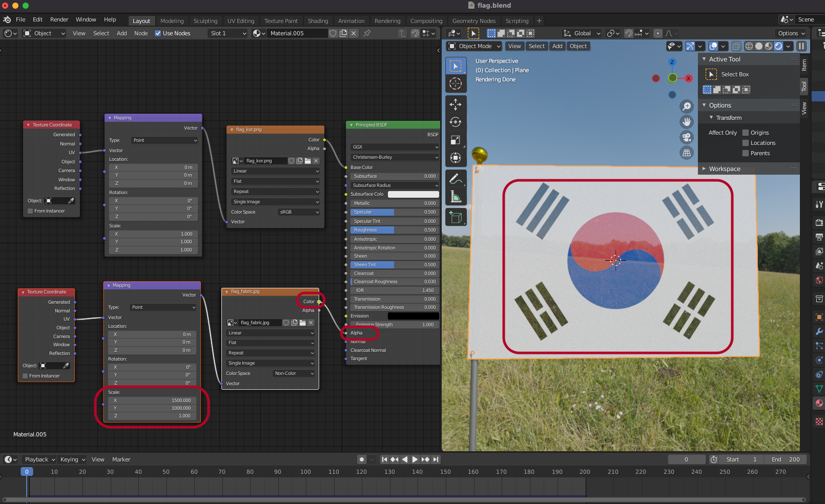Enable Affect Only Parents checkbox
The width and height of the screenshot is (825, 504).
tap(746, 153)
